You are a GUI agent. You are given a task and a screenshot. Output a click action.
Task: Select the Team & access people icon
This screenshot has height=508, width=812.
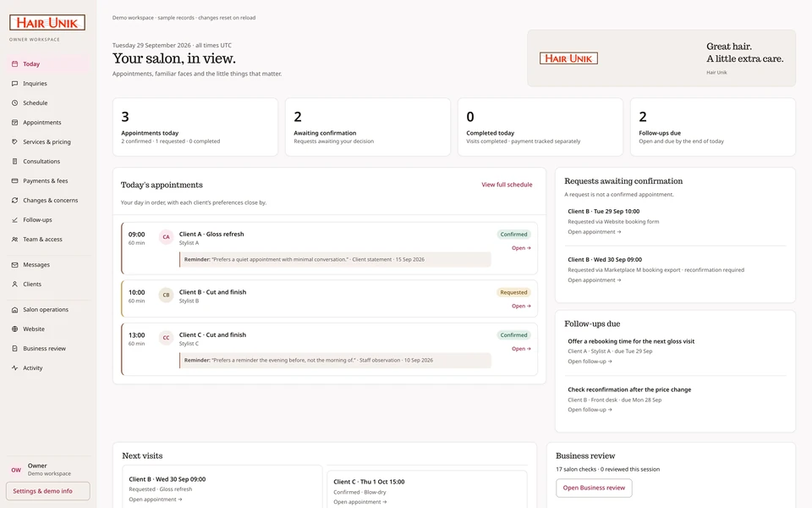(x=14, y=239)
